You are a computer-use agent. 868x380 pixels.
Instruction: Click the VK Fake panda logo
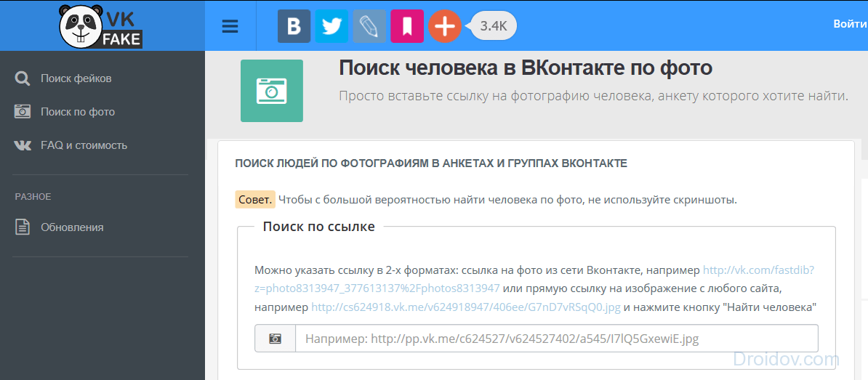[101, 25]
